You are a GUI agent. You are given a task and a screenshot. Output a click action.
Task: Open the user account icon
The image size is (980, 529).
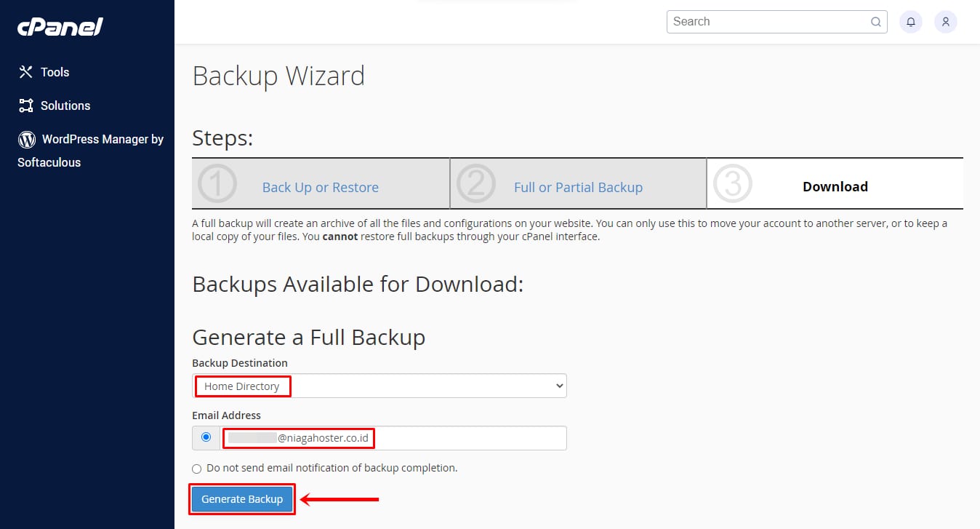[946, 22]
